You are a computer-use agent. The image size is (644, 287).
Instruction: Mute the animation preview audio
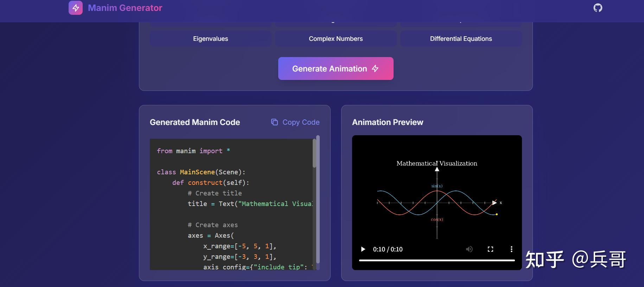469,249
